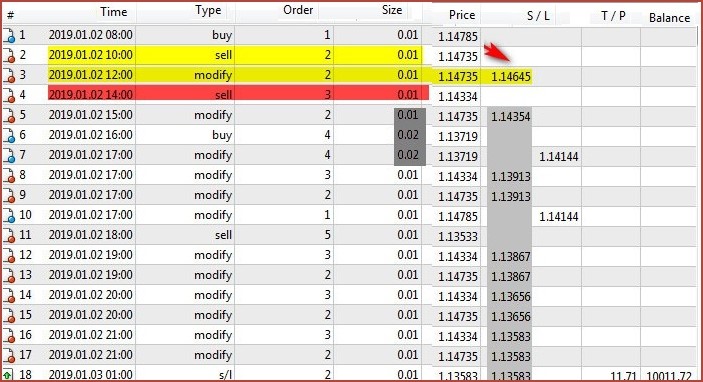Image resolution: width=703 pixels, height=382 pixels.
Task: Select the red 2019.01.02 14:00 cell
Action: (91, 95)
